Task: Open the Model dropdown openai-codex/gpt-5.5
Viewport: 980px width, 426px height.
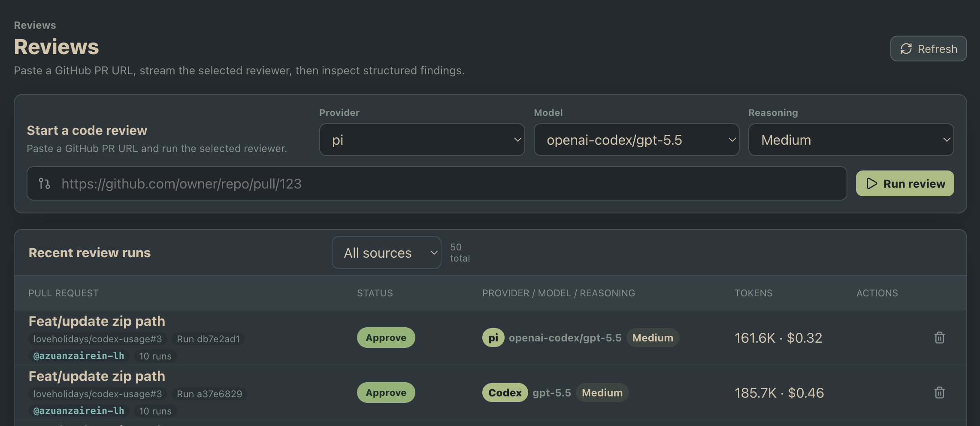Action: coord(636,140)
